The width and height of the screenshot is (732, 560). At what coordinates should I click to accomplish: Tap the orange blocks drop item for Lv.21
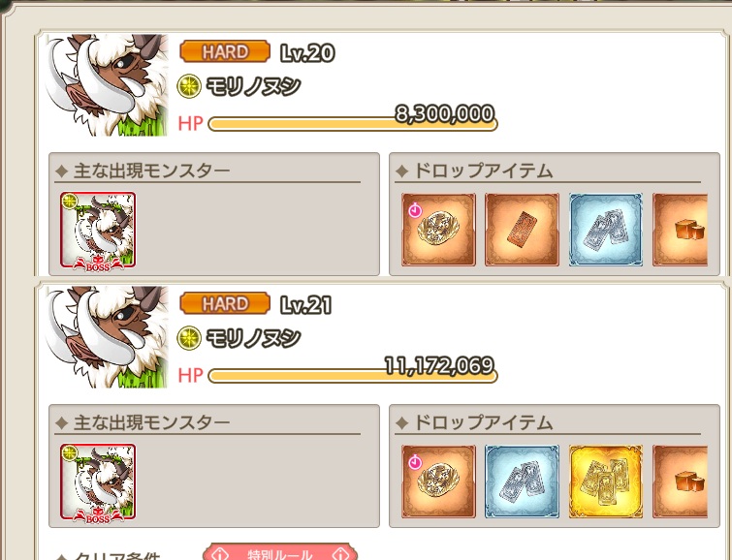681,482
